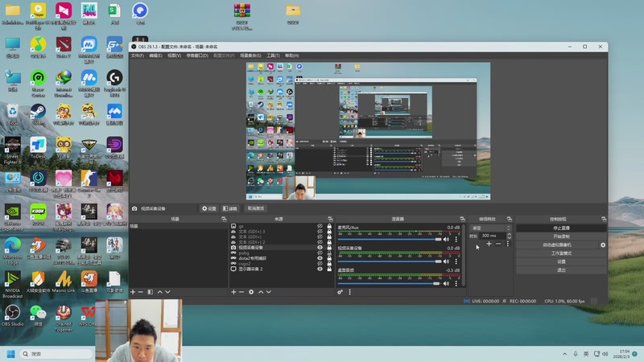Screen dimensions: 644x362
Task: Open source properties gear in Sources panel toolbar
Action: pos(251,292)
